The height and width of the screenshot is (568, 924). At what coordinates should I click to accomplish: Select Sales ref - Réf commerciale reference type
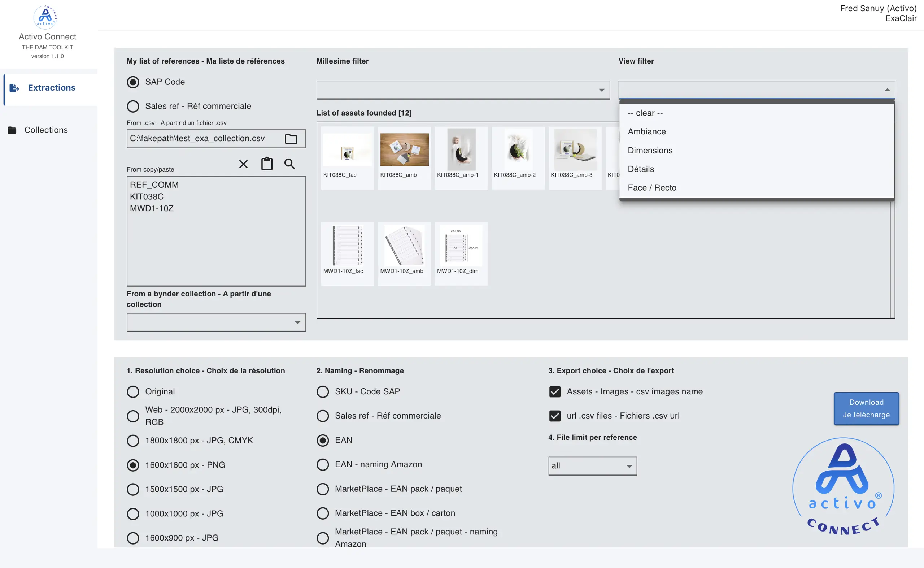click(133, 106)
